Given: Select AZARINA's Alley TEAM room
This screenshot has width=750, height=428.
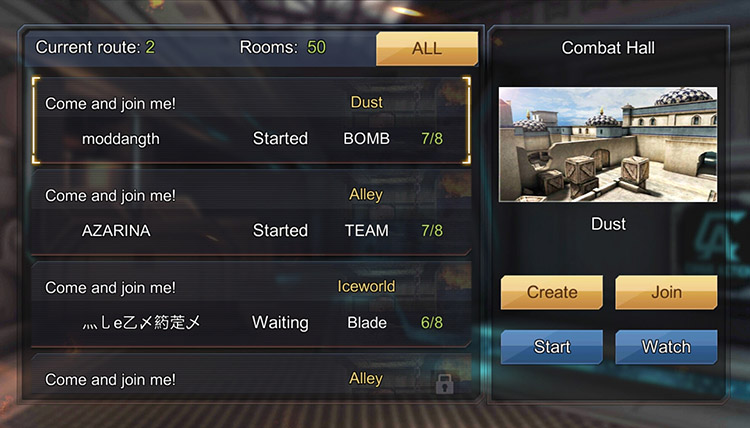Looking at the screenshot, I should pos(251,212).
